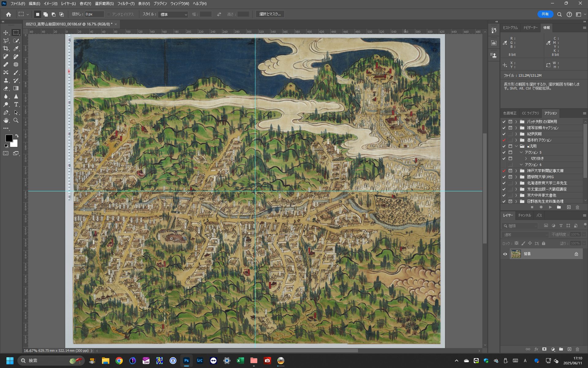Select the Sharpen triangle tool
Image resolution: width=588 pixels, height=368 pixels.
click(x=16, y=96)
